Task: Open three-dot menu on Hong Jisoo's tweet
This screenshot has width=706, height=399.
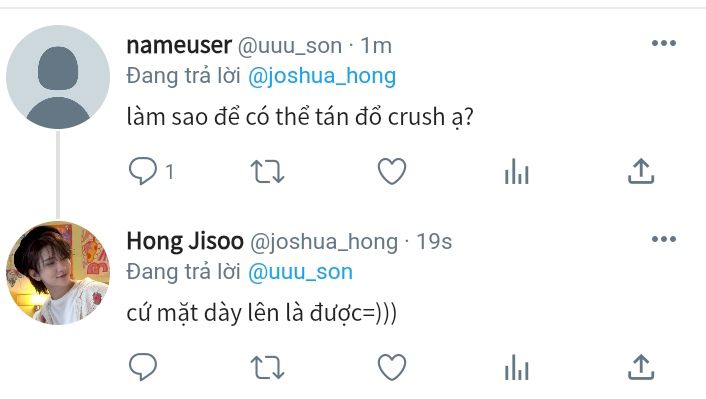Action: click(664, 239)
